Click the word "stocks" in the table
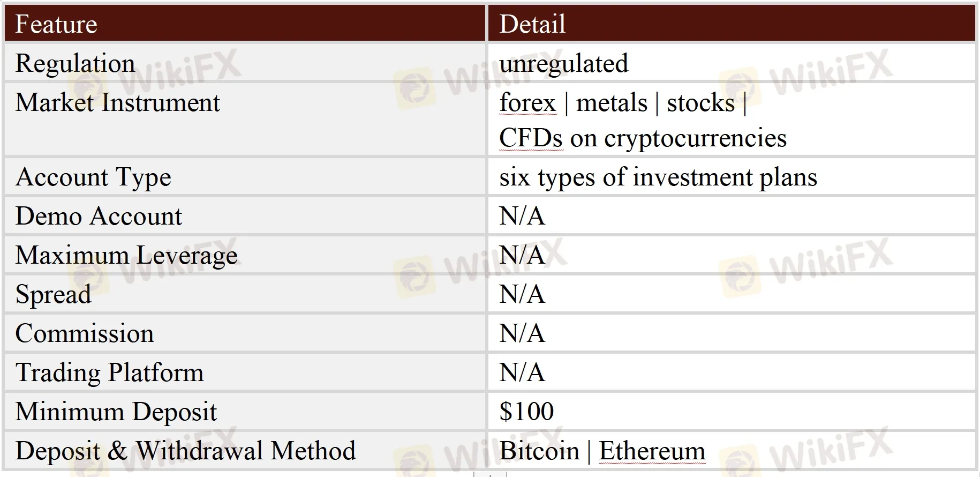 [700, 102]
